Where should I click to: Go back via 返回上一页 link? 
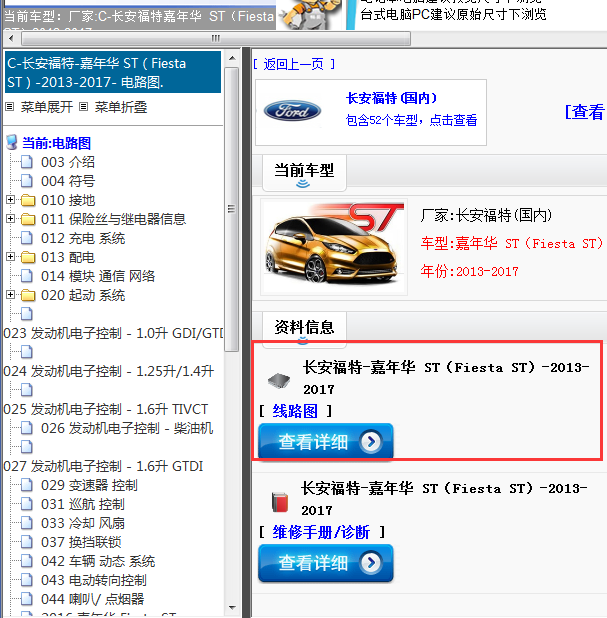(294, 64)
